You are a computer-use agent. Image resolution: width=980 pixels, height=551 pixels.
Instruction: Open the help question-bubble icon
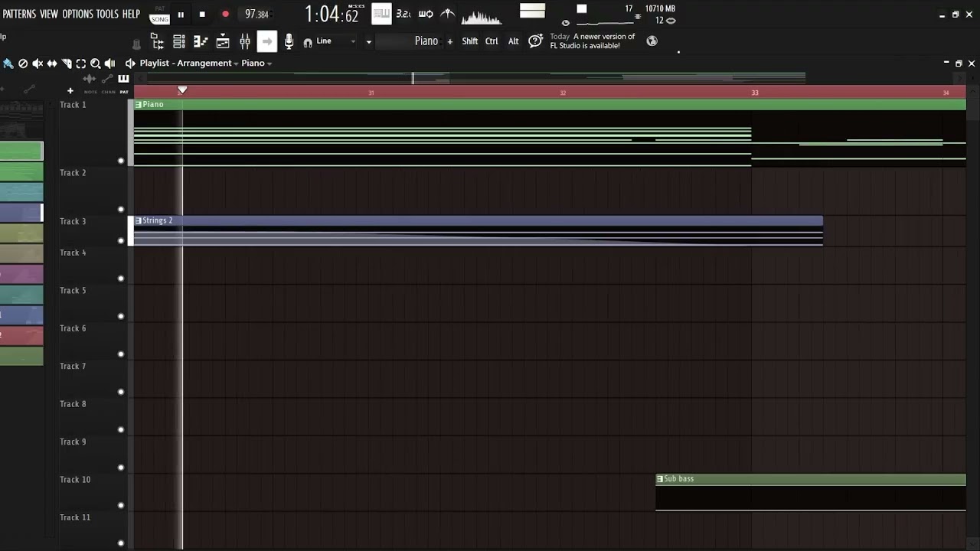click(536, 40)
